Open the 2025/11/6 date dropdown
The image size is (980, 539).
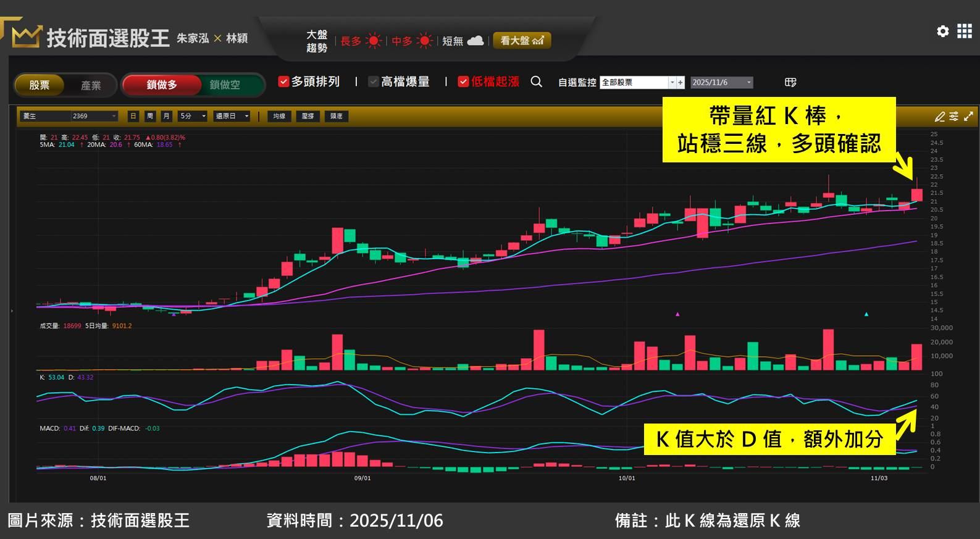pyautogui.click(x=721, y=82)
